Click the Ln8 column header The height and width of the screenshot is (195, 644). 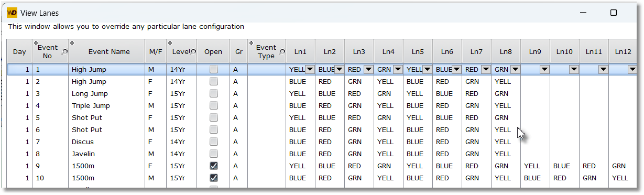click(506, 51)
